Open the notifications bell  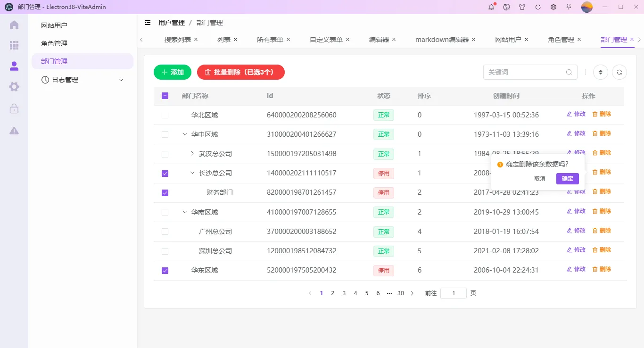[x=491, y=7]
